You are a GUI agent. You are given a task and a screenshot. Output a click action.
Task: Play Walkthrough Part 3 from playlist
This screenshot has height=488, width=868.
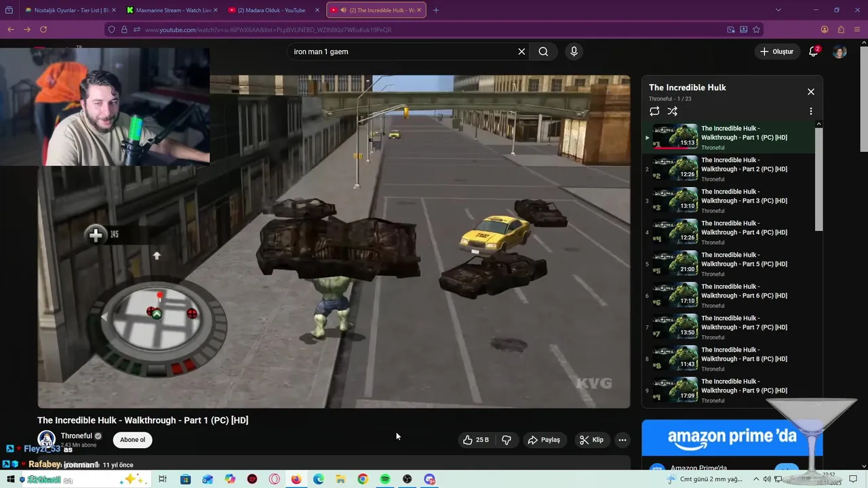tap(728, 201)
